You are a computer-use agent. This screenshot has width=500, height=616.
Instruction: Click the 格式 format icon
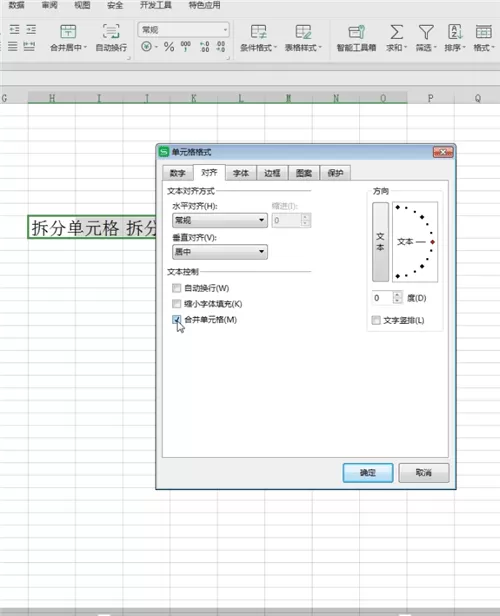(484, 32)
